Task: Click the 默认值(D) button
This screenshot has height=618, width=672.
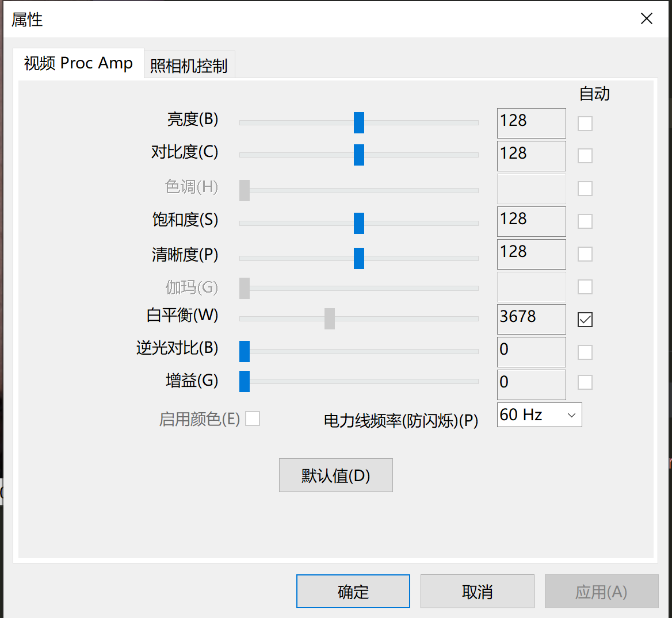Action: (x=336, y=475)
